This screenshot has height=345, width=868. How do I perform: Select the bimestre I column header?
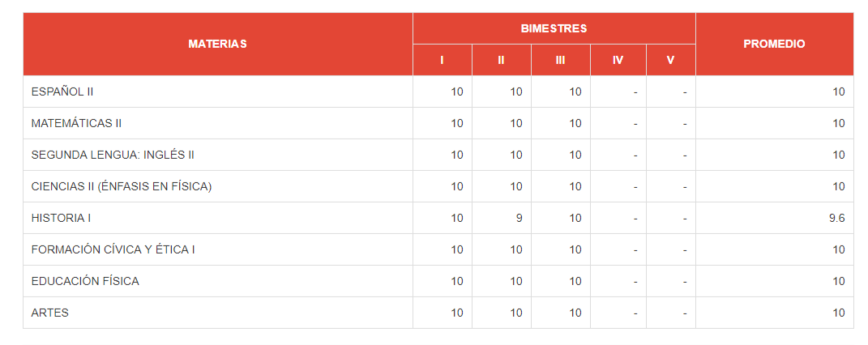[442, 60]
